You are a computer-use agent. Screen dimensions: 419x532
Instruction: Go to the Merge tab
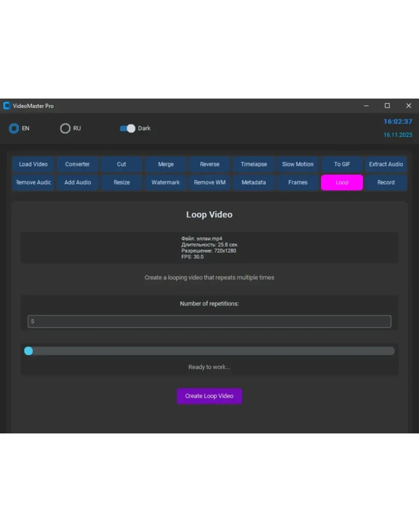166,164
